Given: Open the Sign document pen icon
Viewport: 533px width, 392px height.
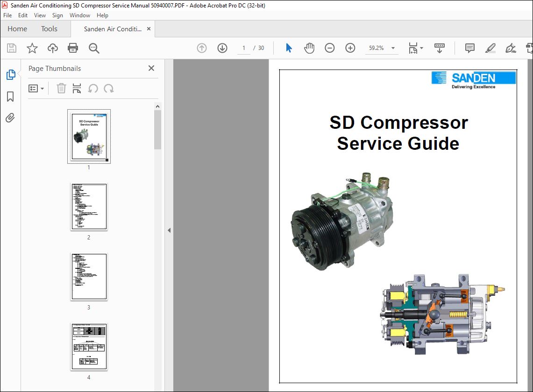Looking at the screenshot, I should coord(511,48).
